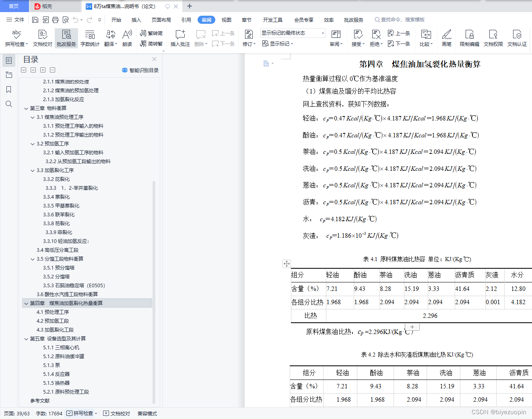The image size is (532, 419).
Task: Go to previous revision 上一条 near 接受
Action: pyautogui.click(x=399, y=33)
